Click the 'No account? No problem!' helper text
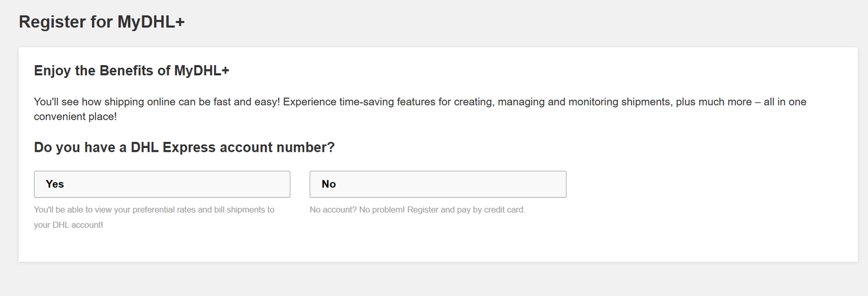The image size is (868, 296). (417, 210)
